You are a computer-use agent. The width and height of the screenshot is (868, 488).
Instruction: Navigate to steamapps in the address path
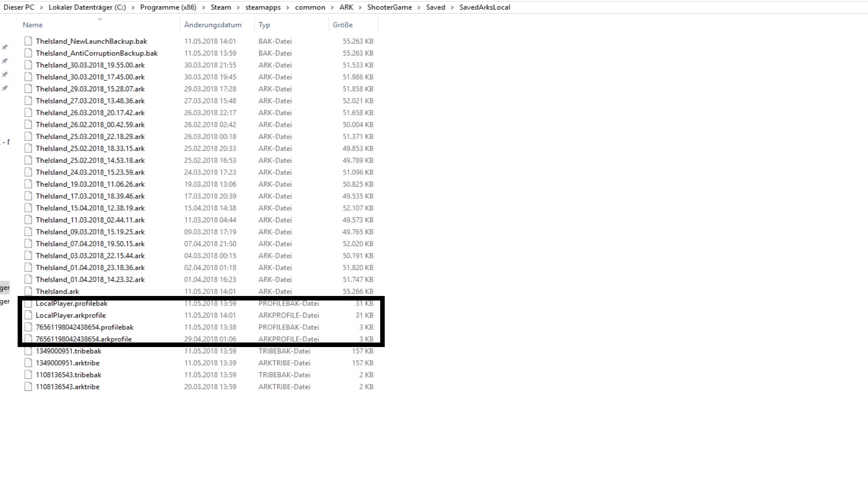(x=263, y=7)
